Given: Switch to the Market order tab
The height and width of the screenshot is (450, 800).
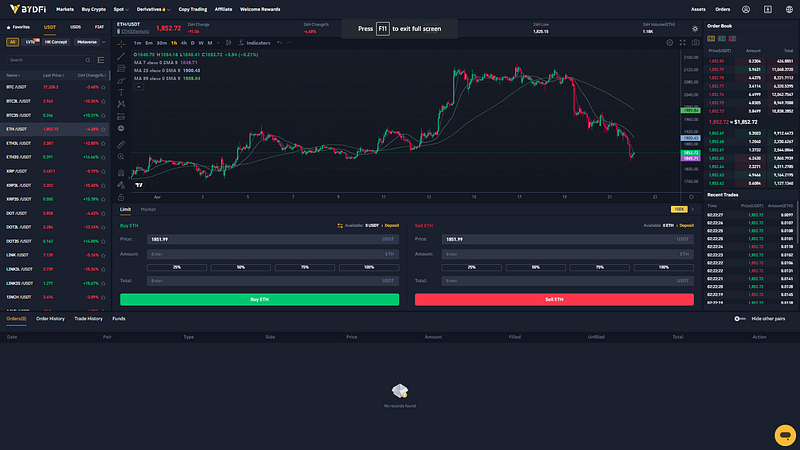Looking at the screenshot, I should click(148, 209).
